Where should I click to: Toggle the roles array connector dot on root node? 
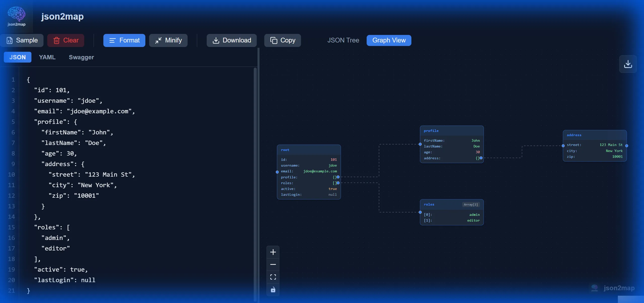(338, 183)
